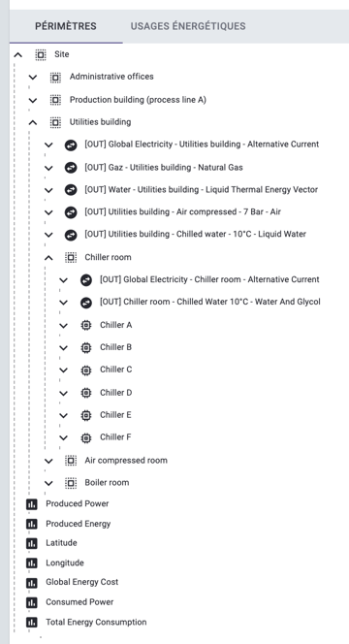The height and width of the screenshot is (644, 349).
Task: Select the Périmètres tab
Action: [66, 26]
